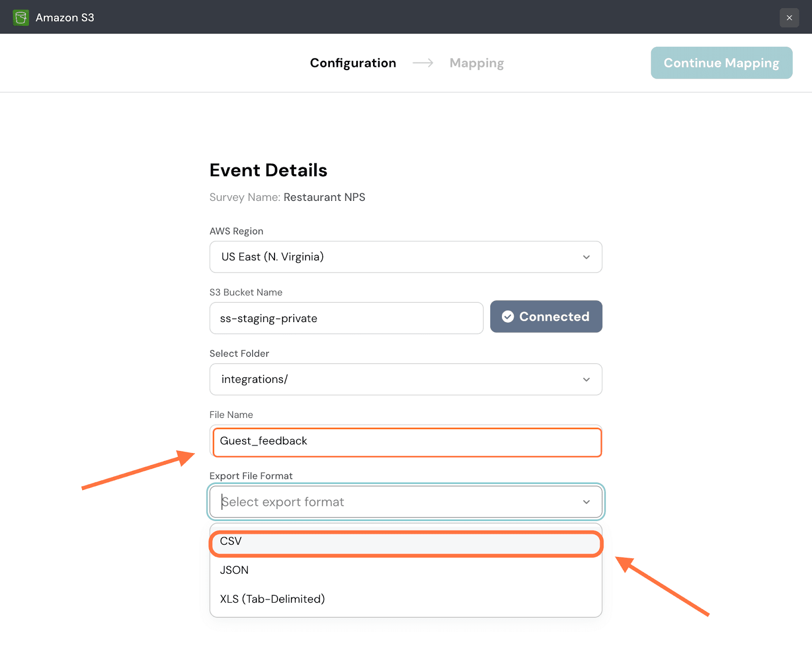Click the Amazon S3 title text
This screenshot has height=662, width=812.
tap(65, 18)
